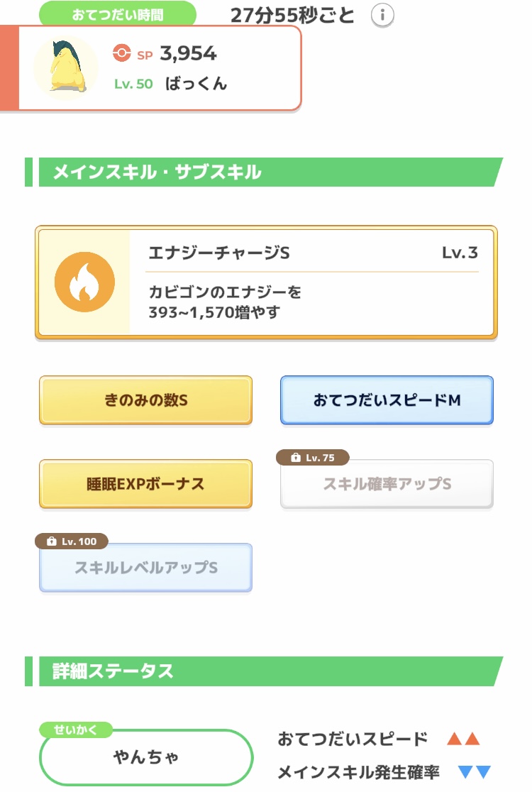Tap the locked スキルレベルアップS skill

[146, 568]
